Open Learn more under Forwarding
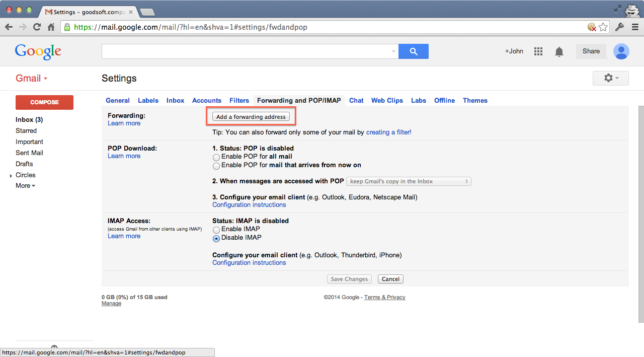This screenshot has height=357, width=644. click(x=124, y=123)
